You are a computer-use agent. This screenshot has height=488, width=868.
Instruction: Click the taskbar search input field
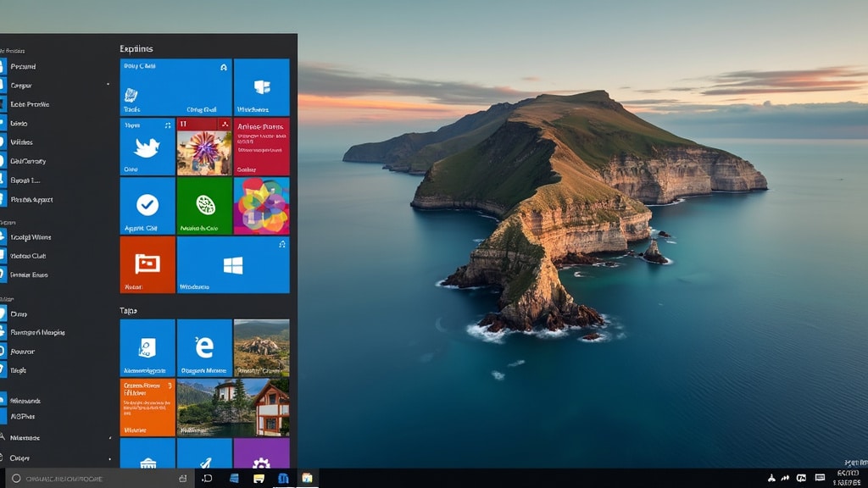(100, 479)
